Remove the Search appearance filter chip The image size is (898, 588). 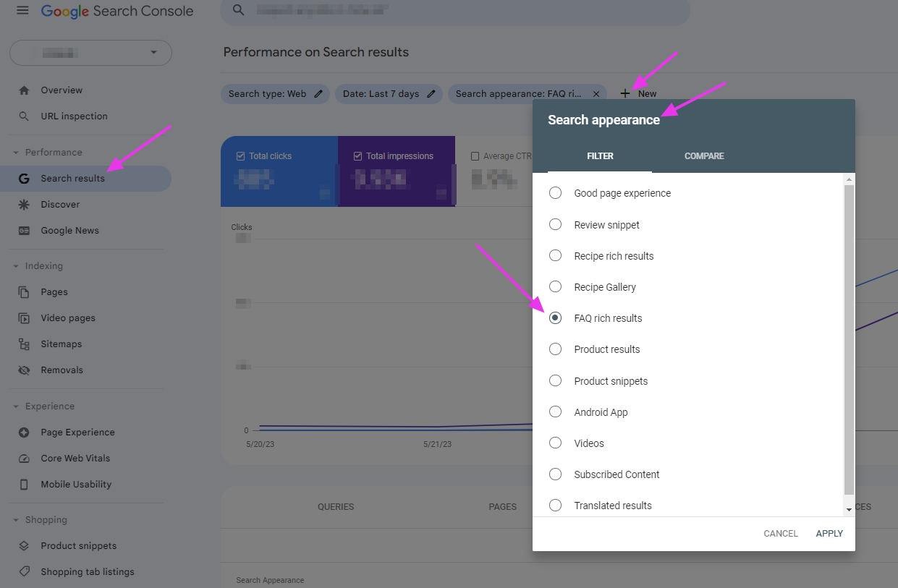596,94
